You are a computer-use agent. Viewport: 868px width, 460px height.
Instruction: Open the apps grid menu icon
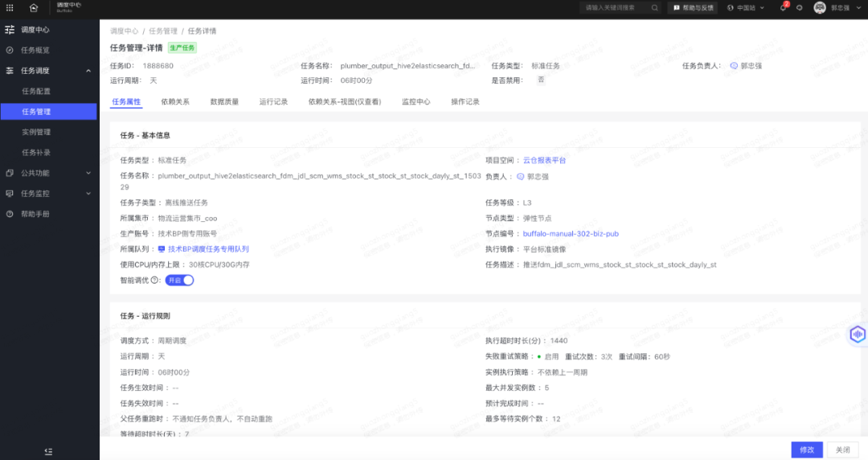pyautogui.click(x=10, y=8)
